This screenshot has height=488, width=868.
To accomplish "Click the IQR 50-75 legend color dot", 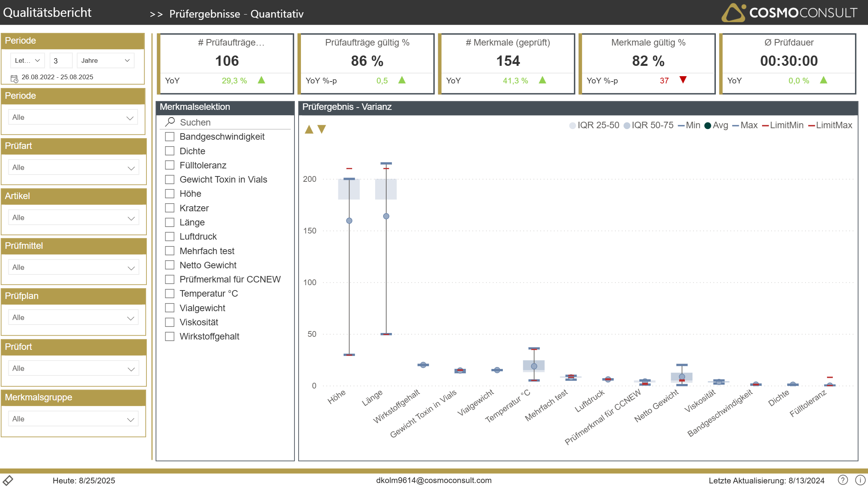I will click(x=627, y=126).
